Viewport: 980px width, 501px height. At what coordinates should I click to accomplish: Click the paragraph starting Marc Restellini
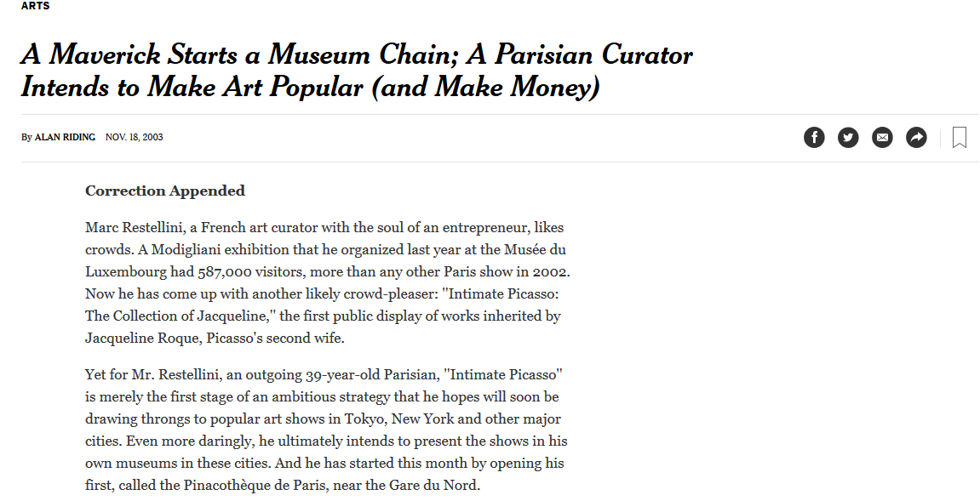pyautogui.click(x=328, y=282)
